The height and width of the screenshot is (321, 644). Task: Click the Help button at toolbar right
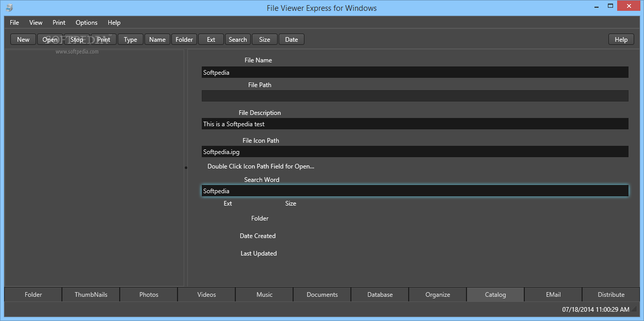(621, 40)
